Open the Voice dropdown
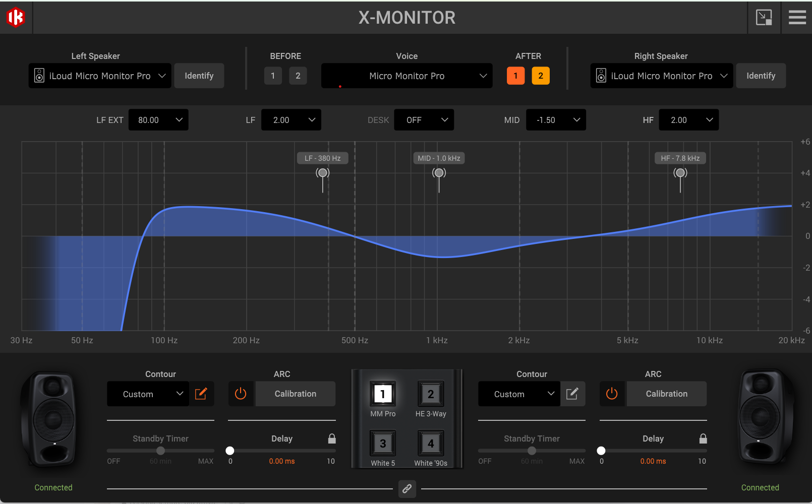 pos(407,76)
